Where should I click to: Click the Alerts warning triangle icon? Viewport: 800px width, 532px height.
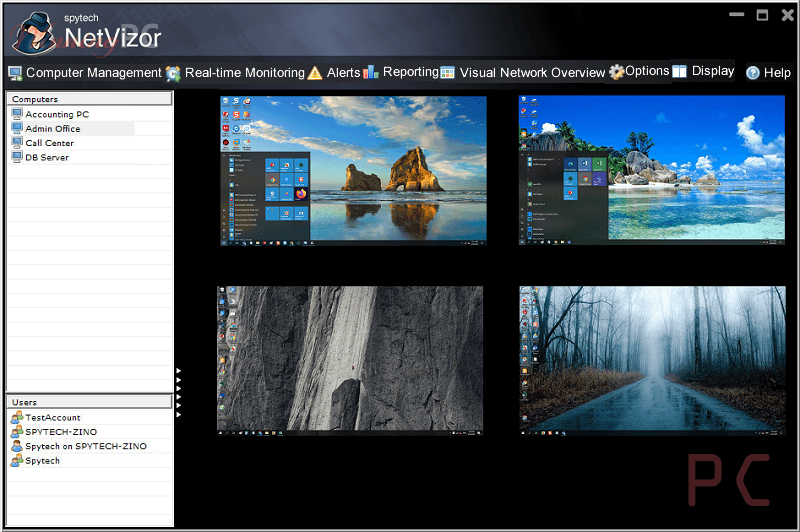[x=315, y=73]
